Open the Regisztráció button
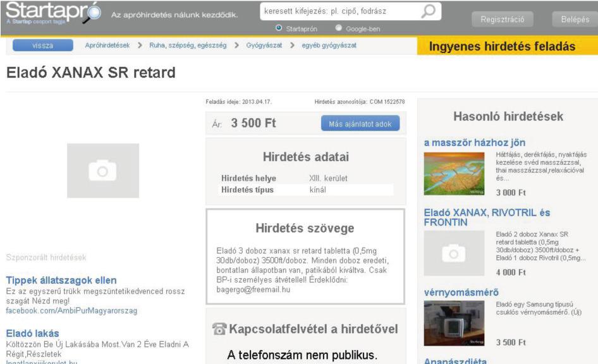598x364 pixels. (x=503, y=20)
